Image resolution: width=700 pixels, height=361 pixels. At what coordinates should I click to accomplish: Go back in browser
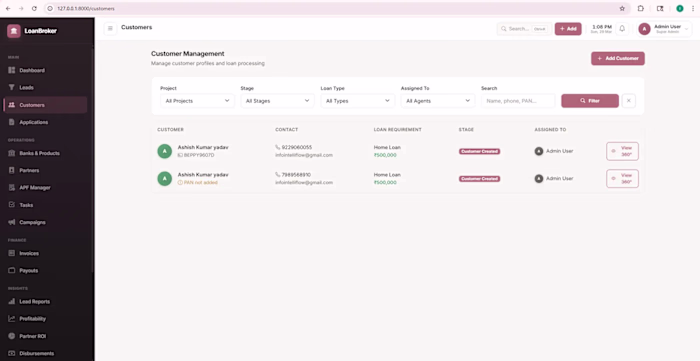point(8,8)
